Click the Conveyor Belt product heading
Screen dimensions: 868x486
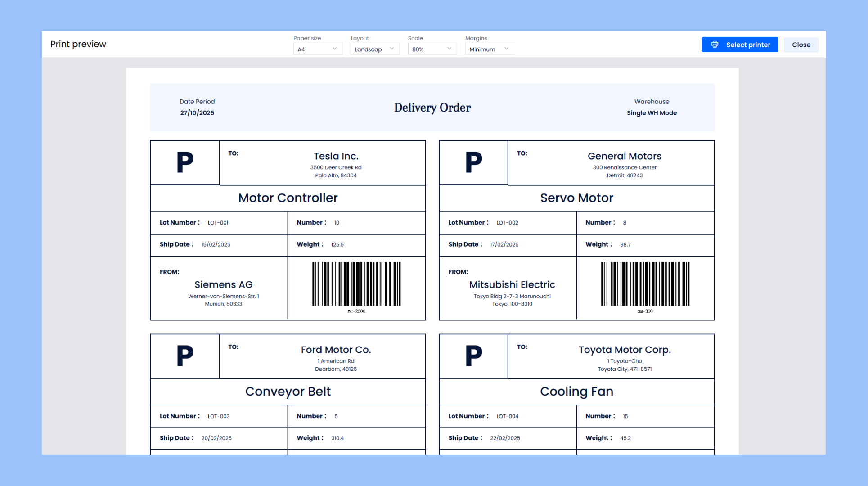[x=288, y=391]
